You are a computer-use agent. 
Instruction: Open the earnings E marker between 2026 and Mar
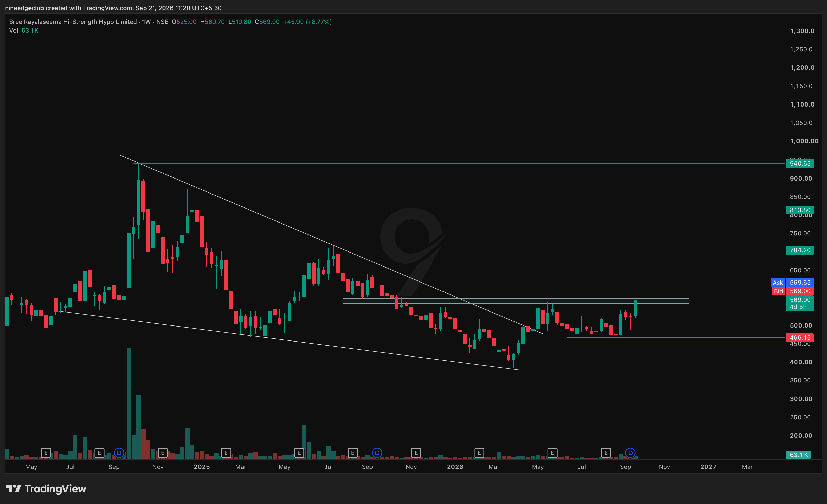[479, 453]
